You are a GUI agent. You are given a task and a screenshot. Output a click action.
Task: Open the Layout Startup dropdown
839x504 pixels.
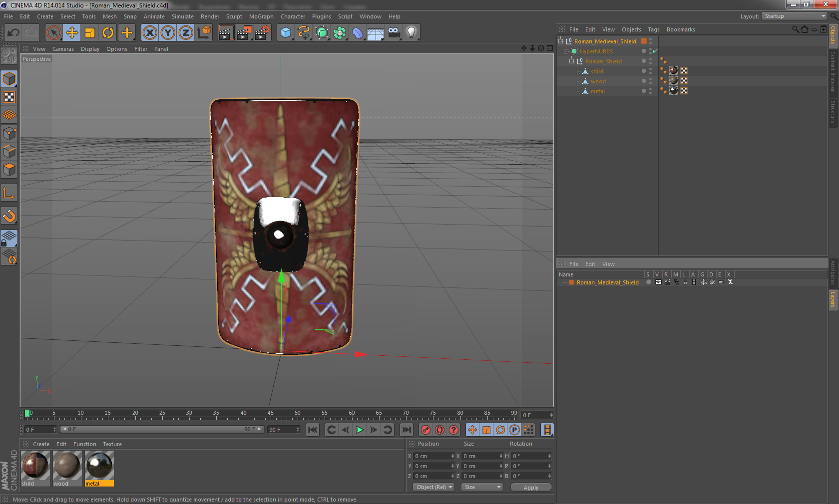point(795,16)
